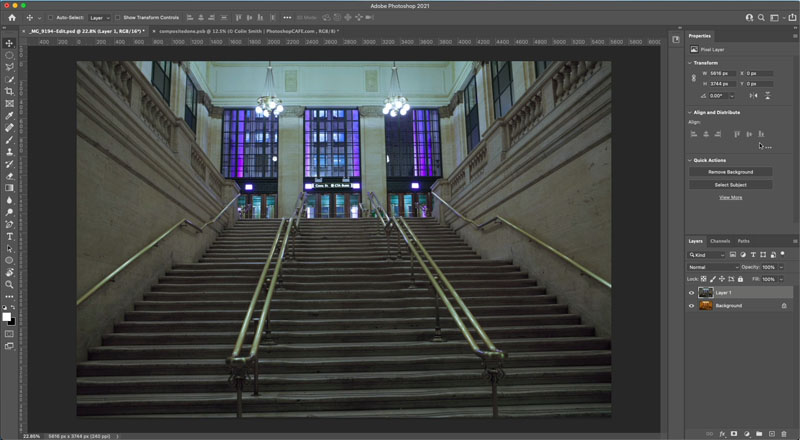Click the share icon at top right
Viewport: 800px width, 440px height.
[x=792, y=17]
